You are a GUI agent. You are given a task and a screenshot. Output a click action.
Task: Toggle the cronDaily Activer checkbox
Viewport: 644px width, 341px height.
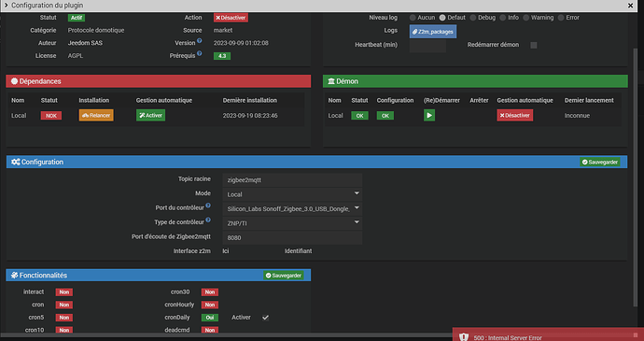click(265, 318)
